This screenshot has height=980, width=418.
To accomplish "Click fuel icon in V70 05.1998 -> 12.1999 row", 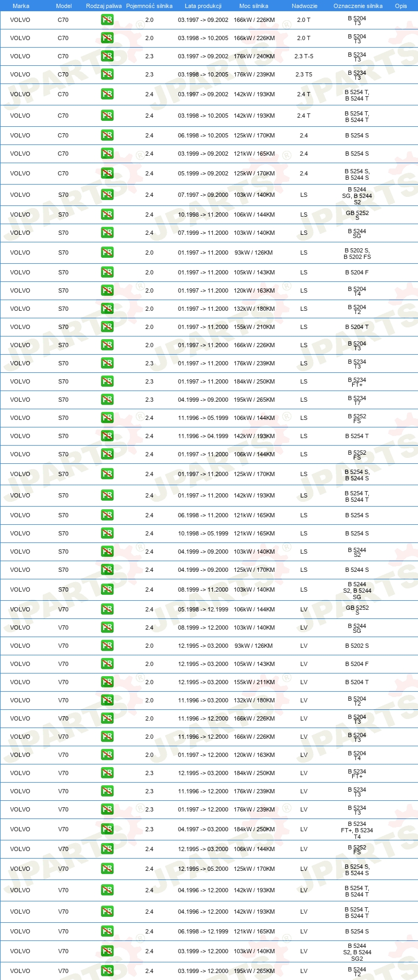I will coord(107,609).
